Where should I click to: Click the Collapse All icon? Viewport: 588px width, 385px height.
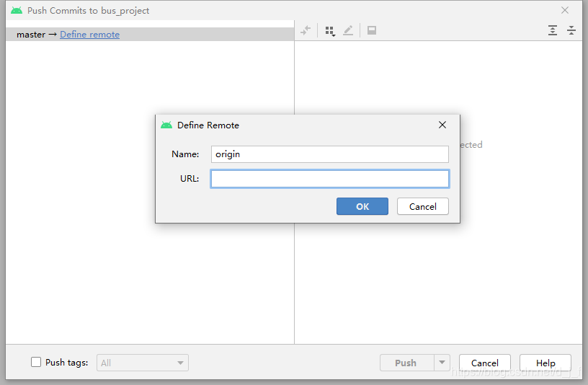tap(571, 30)
